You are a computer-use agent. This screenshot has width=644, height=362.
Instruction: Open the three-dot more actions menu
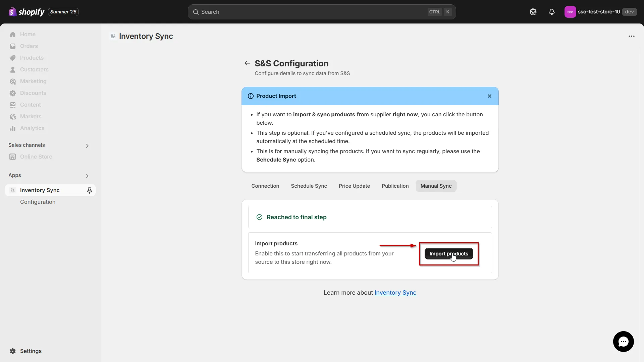pos(632,36)
